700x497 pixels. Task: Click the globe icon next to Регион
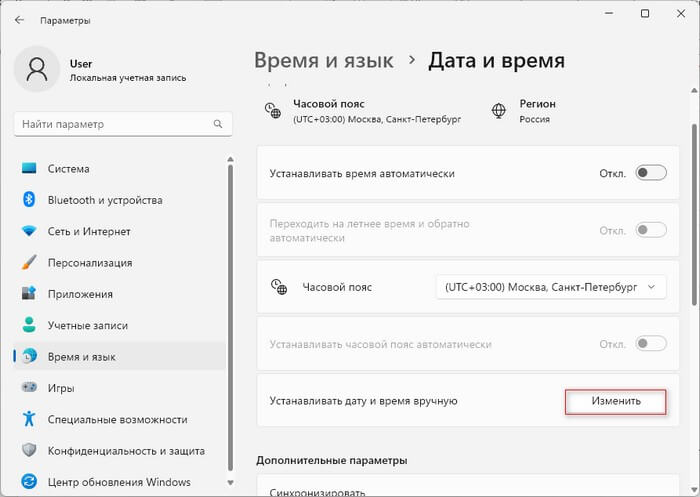pos(499,111)
